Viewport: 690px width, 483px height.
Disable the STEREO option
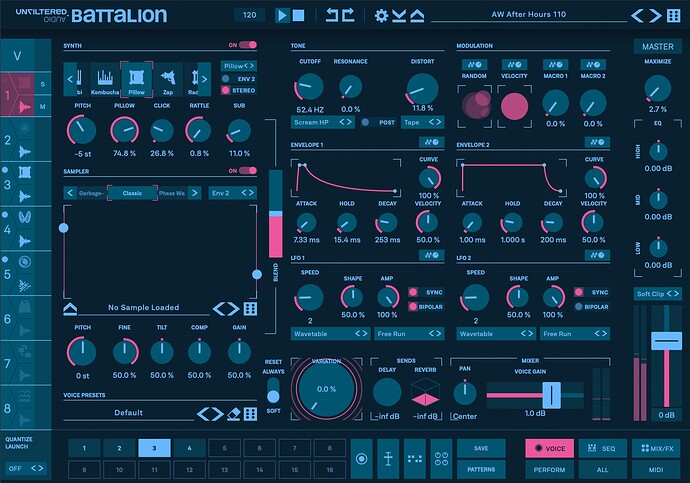226,90
